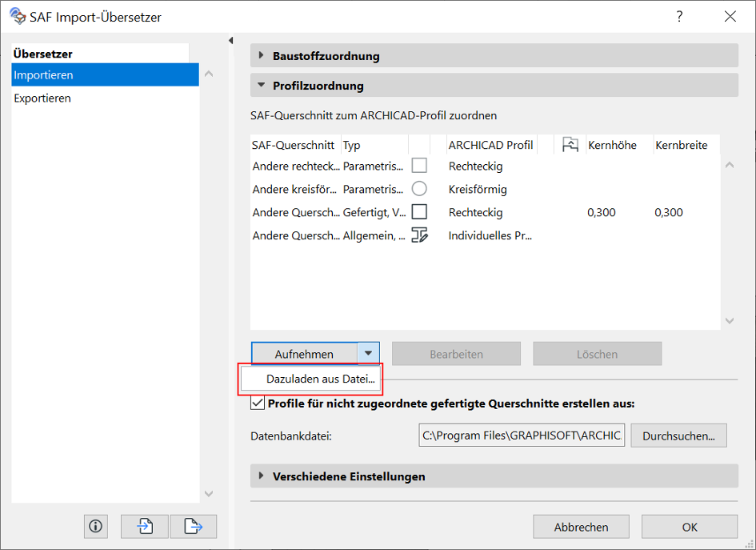The width and height of the screenshot is (756, 550).
Task: Click the custom profile icon in 'Allgemein' row
Action: pyautogui.click(x=419, y=235)
